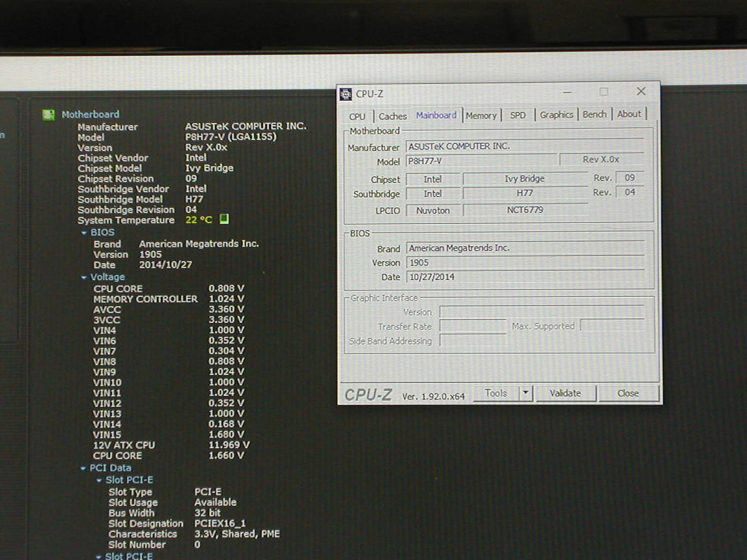Minimize the CPU-Z window
Image resolution: width=747 pixels, height=560 pixels.
point(567,92)
